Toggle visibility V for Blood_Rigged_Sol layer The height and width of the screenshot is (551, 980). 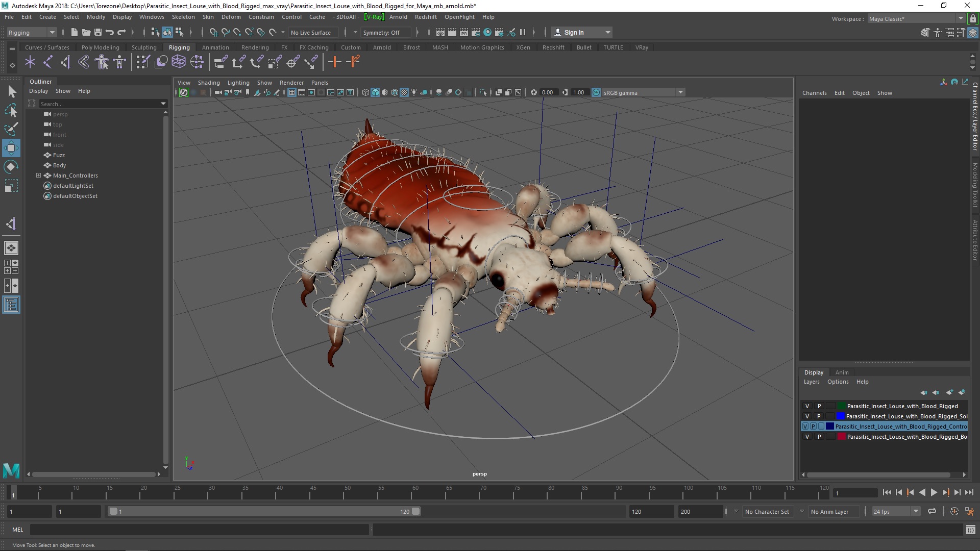[807, 416]
